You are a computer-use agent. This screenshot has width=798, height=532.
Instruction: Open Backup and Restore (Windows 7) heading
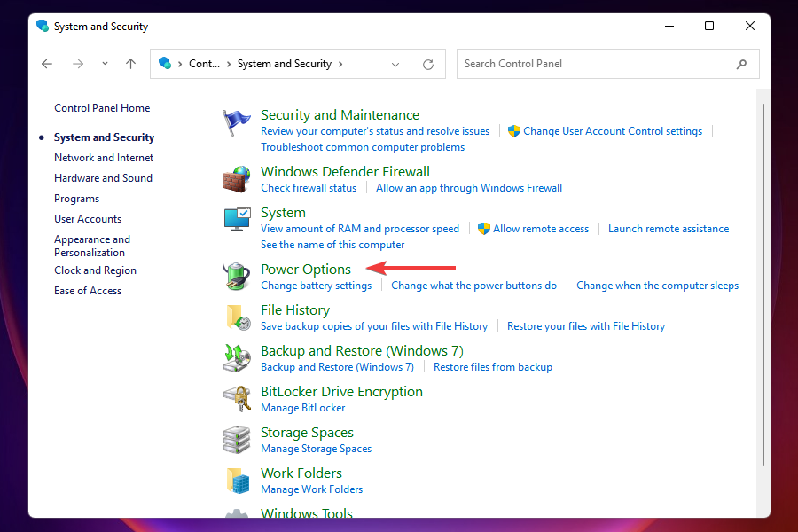pyautogui.click(x=363, y=351)
